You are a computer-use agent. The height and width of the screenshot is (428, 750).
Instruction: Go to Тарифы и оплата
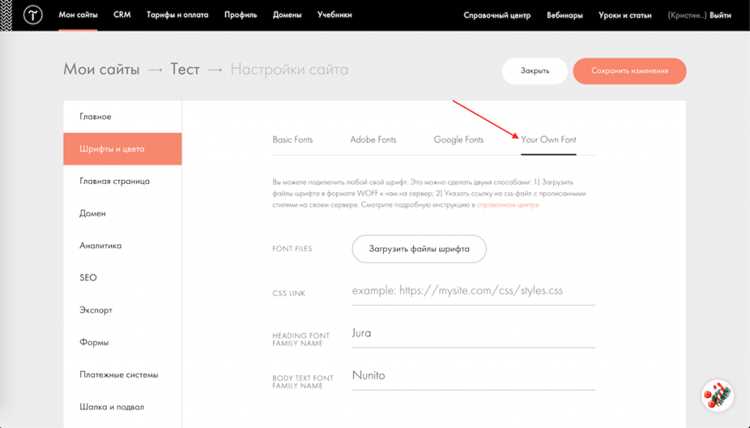point(177,15)
